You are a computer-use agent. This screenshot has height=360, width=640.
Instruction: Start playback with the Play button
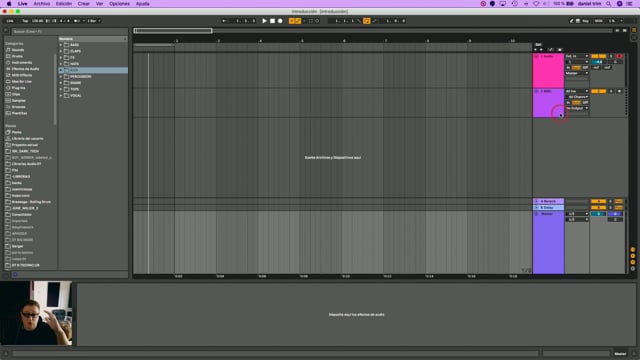pyautogui.click(x=264, y=21)
